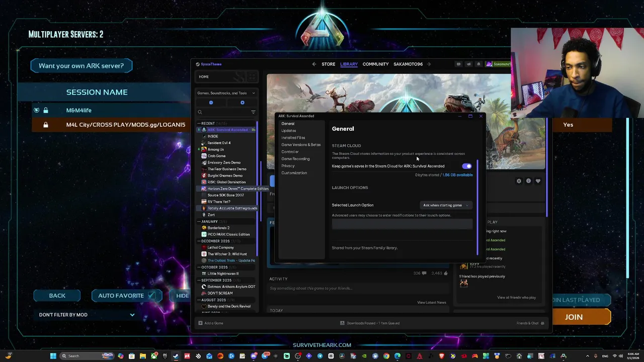The width and height of the screenshot is (644, 362).
Task: Click properties dialog vertical scrollbar
Action: point(477,207)
